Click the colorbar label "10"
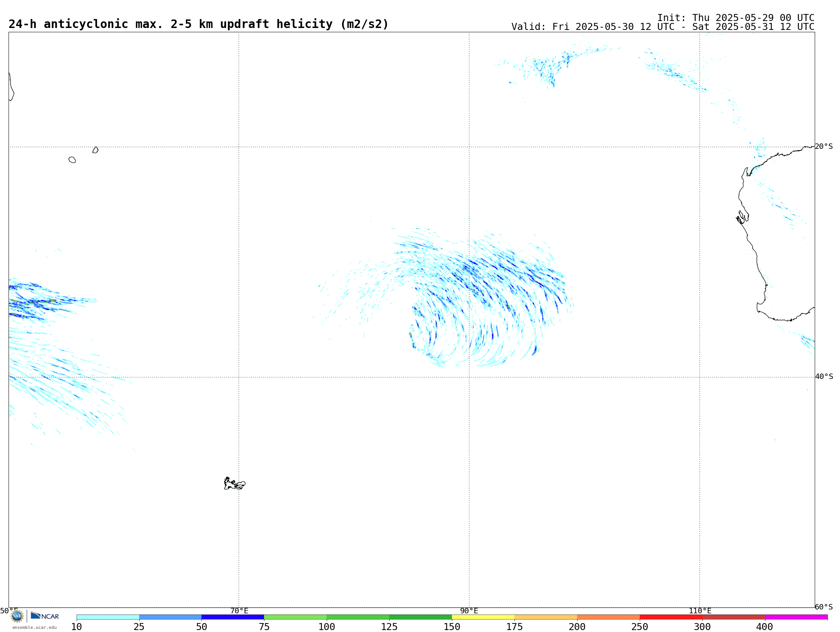Image resolution: width=840 pixels, height=632 pixels. [77, 627]
